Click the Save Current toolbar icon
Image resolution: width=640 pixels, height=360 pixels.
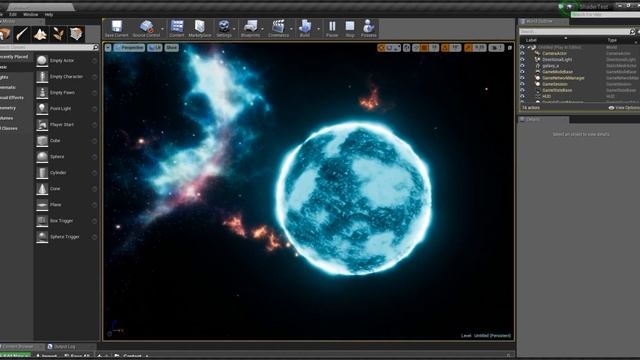pyautogui.click(x=117, y=26)
